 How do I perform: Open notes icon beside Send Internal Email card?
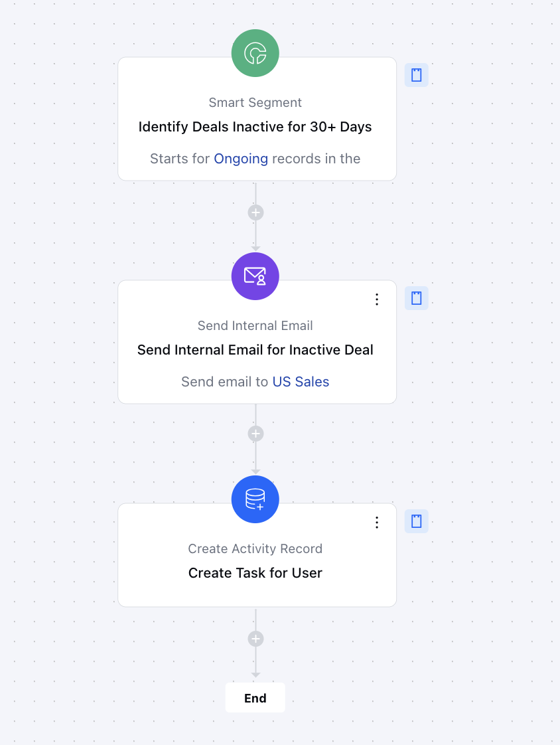[417, 298]
